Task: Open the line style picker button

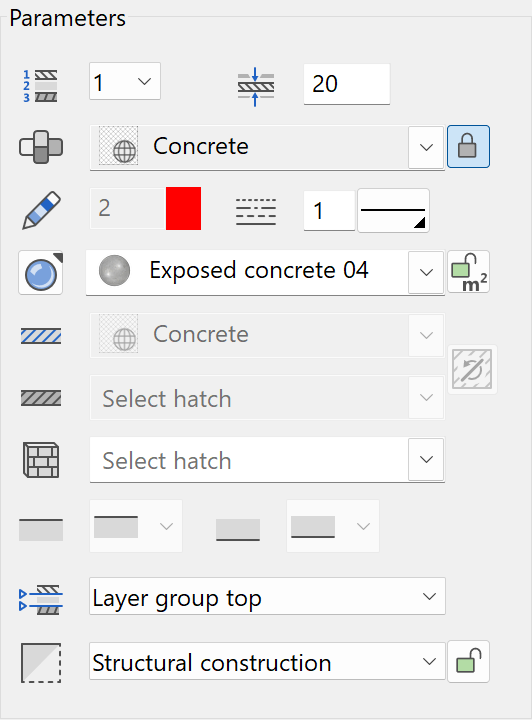Action: pyautogui.click(x=393, y=210)
